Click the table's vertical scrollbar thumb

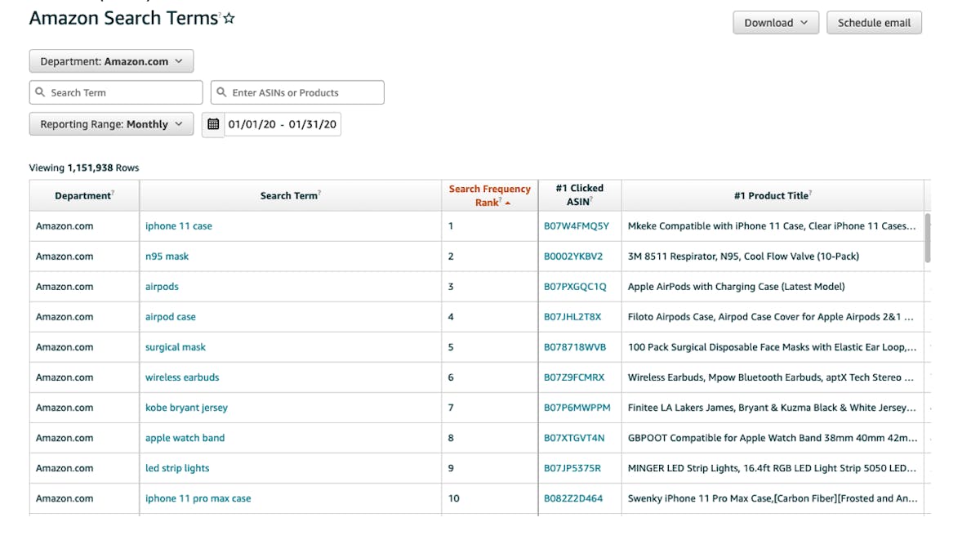click(x=928, y=238)
